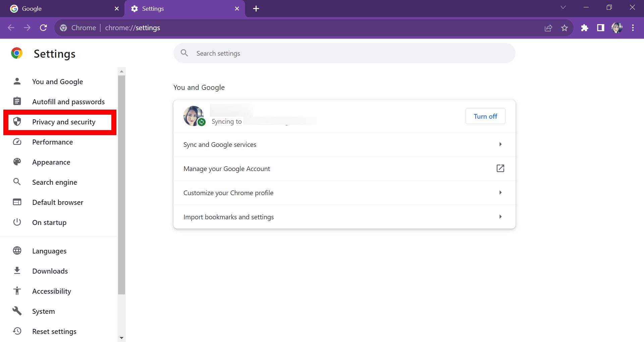
Task: Open the tab search dropdown arrow
Action: 563,7
